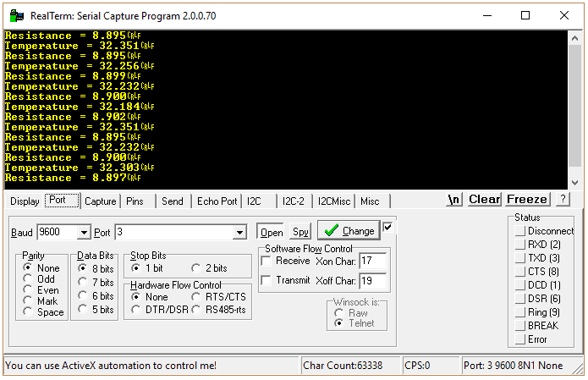
Task: Expand the Port selection dropdown
Action: (239, 232)
